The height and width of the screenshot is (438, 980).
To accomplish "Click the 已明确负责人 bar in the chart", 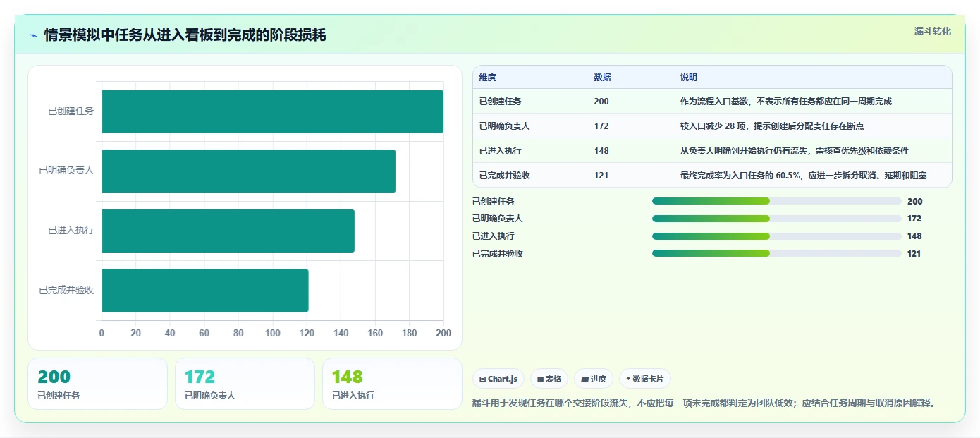I will tap(249, 171).
